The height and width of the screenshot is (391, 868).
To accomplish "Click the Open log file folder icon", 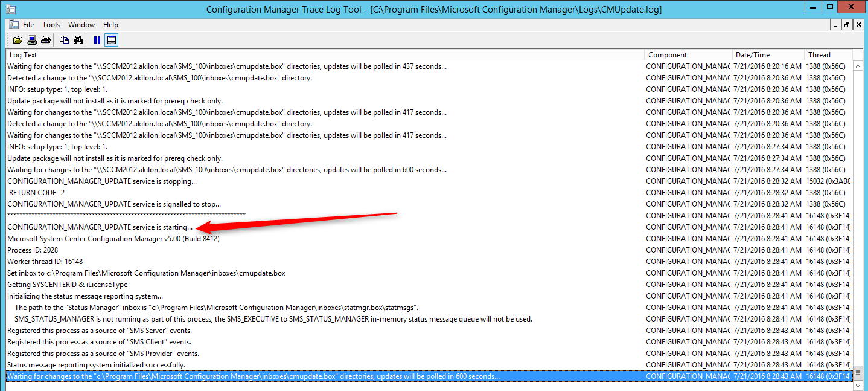I will [x=18, y=40].
